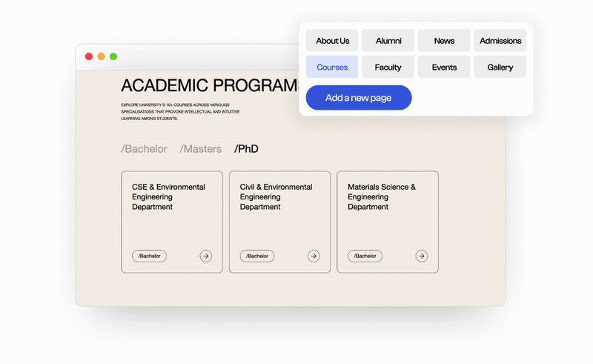Click the yellow minimize window dot
The width and height of the screenshot is (593, 364).
101,56
